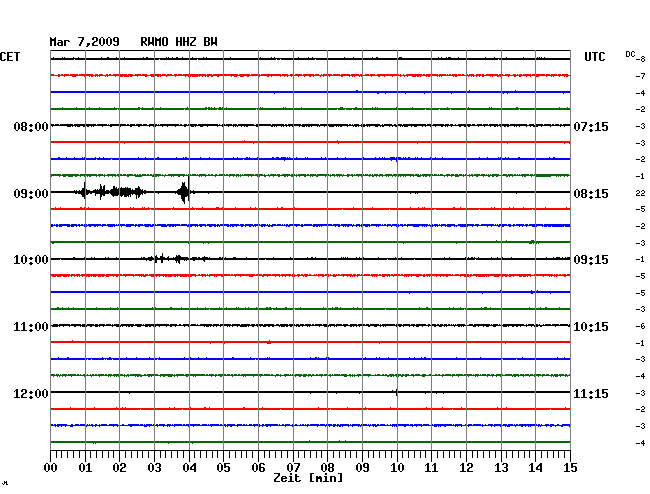Image resolution: width=650 pixels, height=494 pixels.
Task: Click the UTC time zone label
Action: pos(594,57)
